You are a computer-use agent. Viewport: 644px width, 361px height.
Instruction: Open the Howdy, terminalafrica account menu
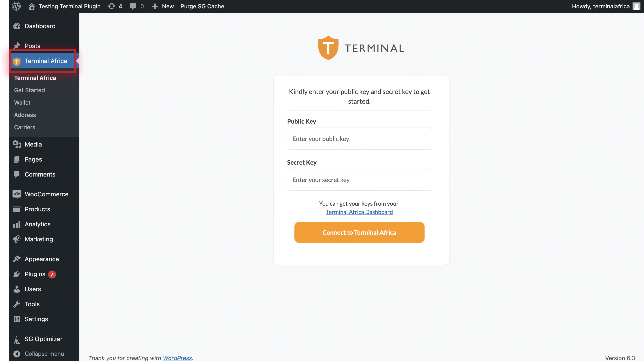pyautogui.click(x=601, y=6)
